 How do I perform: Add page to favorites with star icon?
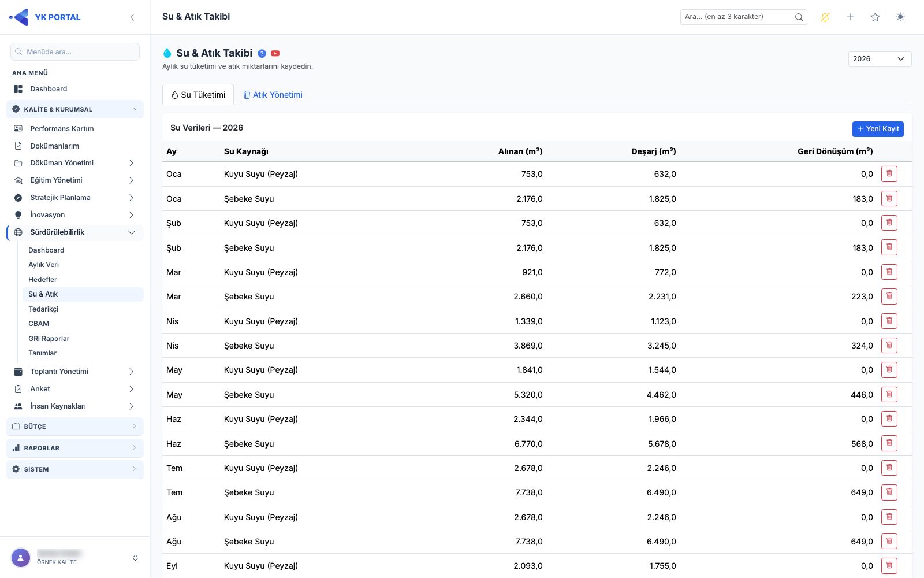[x=875, y=17]
